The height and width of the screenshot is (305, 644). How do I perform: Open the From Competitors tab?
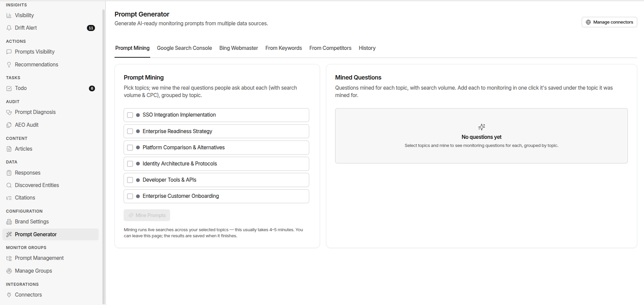point(330,48)
